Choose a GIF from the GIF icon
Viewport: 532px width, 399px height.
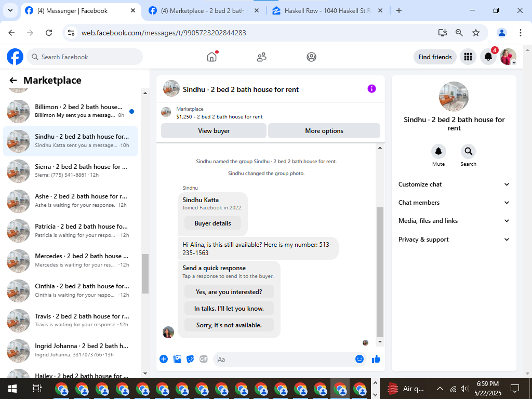point(204,359)
